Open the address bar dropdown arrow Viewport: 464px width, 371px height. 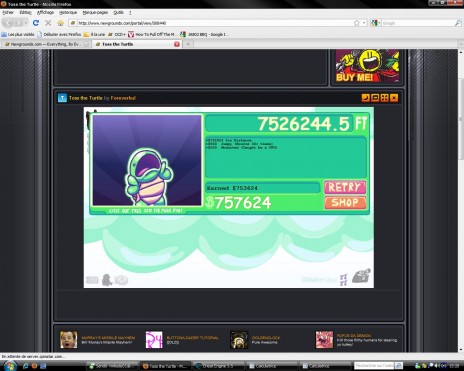click(364, 23)
